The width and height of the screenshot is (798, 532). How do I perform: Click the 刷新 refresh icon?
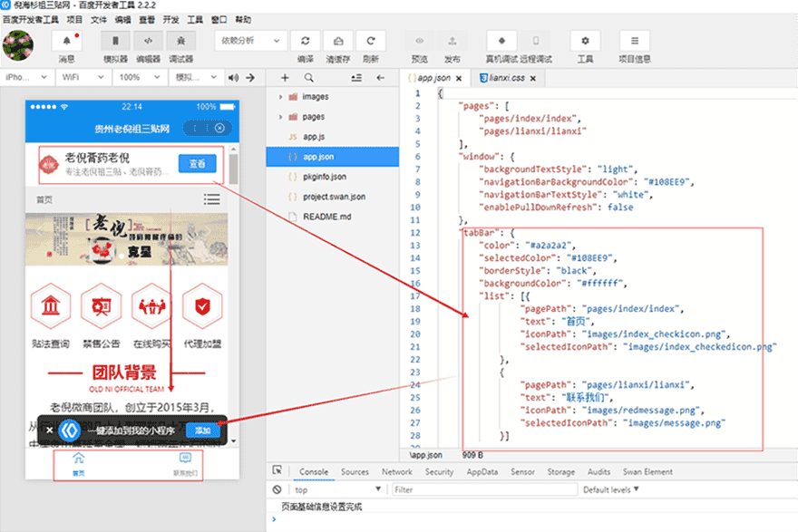click(371, 41)
